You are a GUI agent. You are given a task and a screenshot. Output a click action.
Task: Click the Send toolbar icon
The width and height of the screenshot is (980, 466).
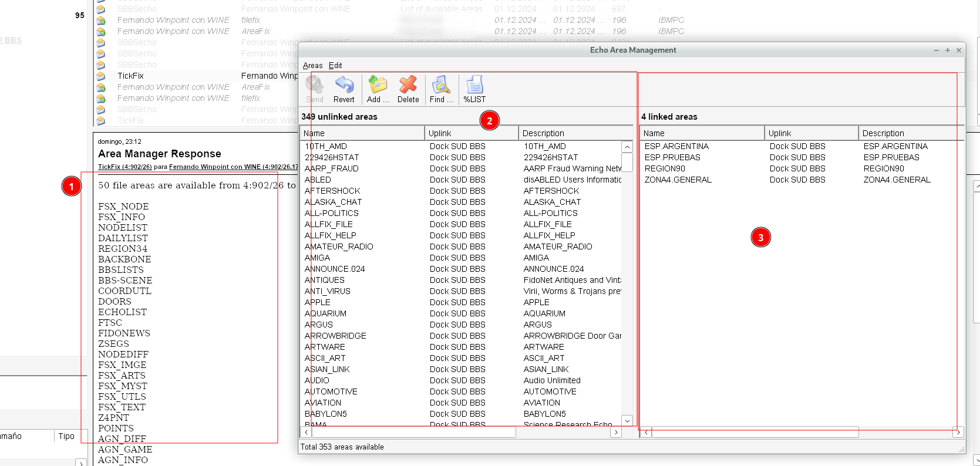315,86
